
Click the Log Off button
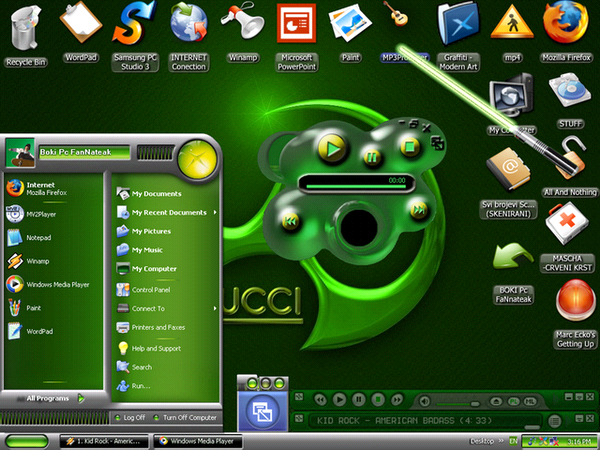click(x=130, y=417)
